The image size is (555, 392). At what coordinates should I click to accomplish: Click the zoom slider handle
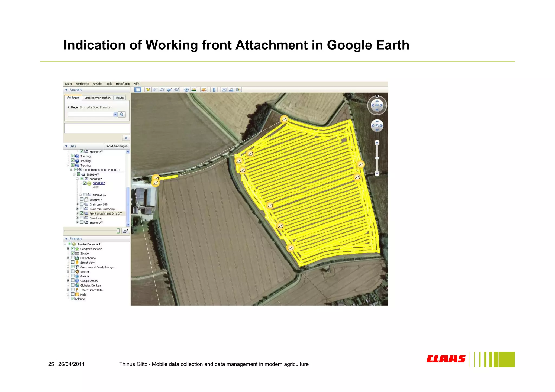pyautogui.click(x=377, y=158)
